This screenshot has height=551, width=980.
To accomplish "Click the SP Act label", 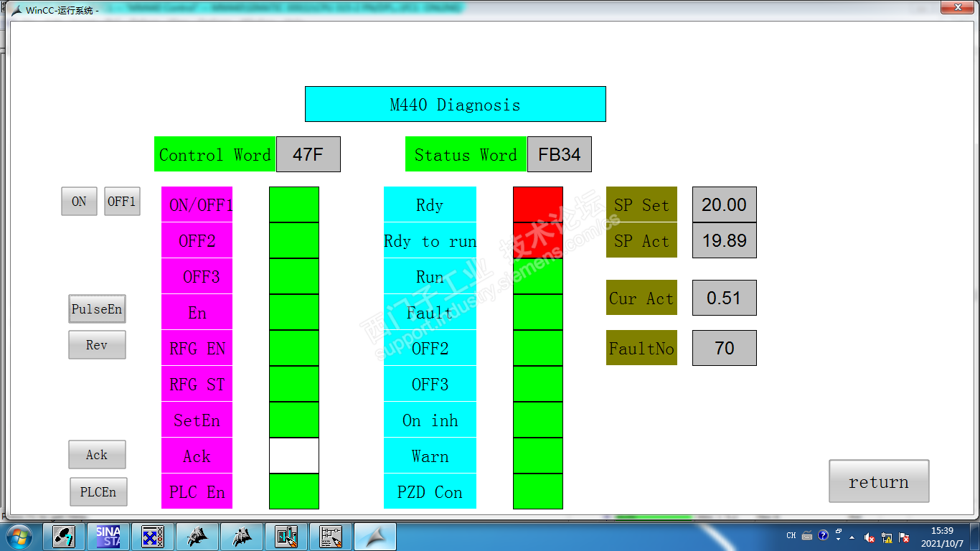I will pyautogui.click(x=641, y=240).
